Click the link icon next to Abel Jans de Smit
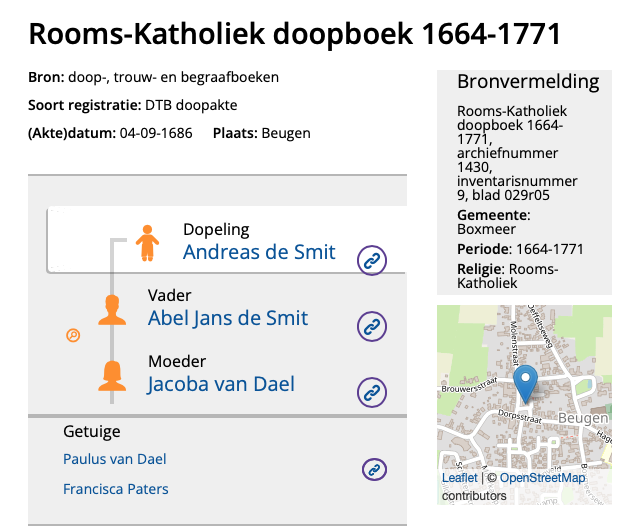This screenshot has height=529, width=627. click(372, 326)
